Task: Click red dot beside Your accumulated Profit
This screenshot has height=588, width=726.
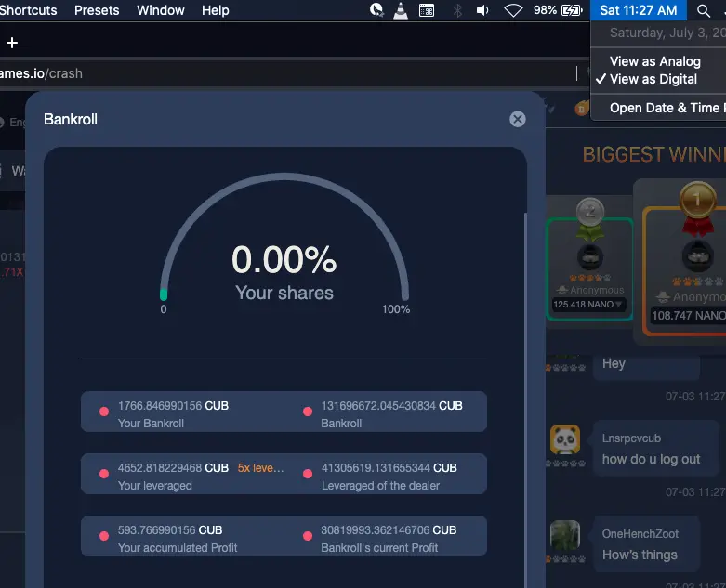Action: click(x=104, y=536)
